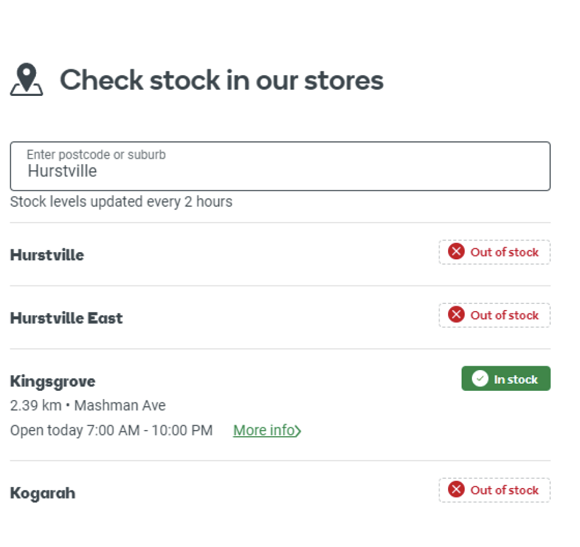Viewport: 580px width, 547px height.
Task: Expand the Kogarah store entry
Action: point(280,493)
